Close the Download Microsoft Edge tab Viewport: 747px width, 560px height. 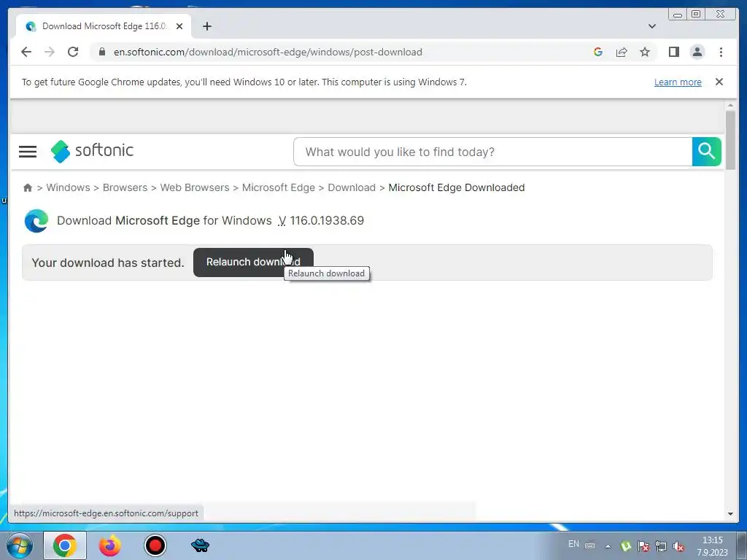pos(179,26)
